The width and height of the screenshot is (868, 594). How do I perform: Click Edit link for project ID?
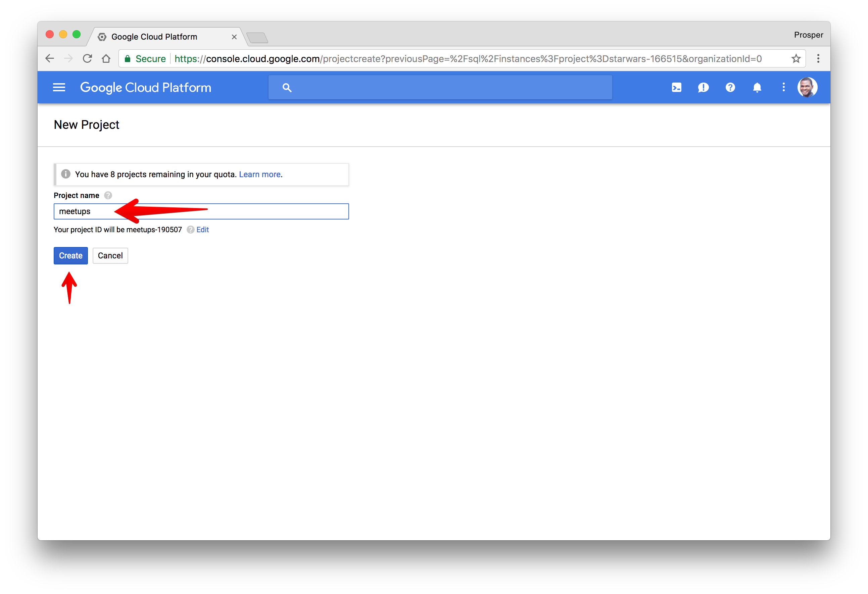click(x=202, y=230)
